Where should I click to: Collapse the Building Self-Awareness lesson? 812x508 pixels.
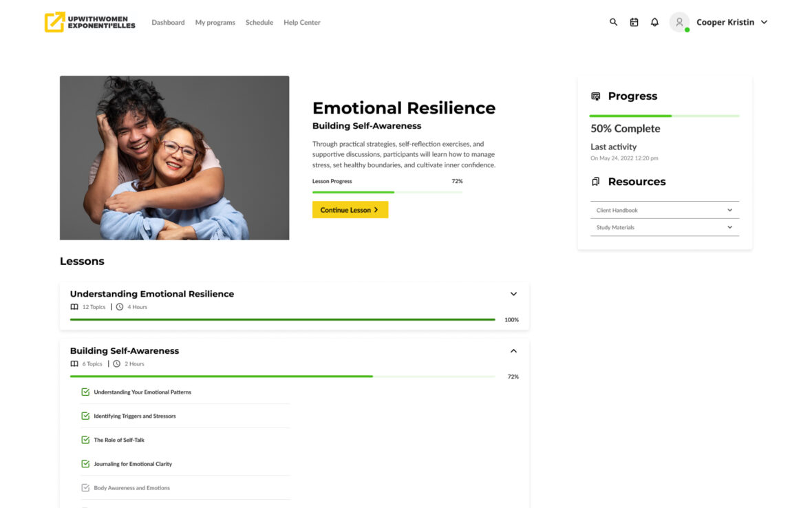point(513,350)
